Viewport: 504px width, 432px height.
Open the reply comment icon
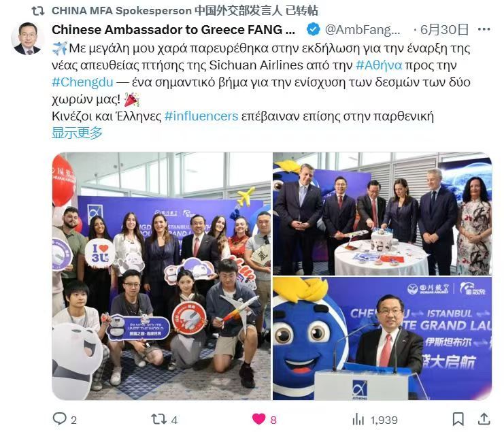(x=59, y=418)
